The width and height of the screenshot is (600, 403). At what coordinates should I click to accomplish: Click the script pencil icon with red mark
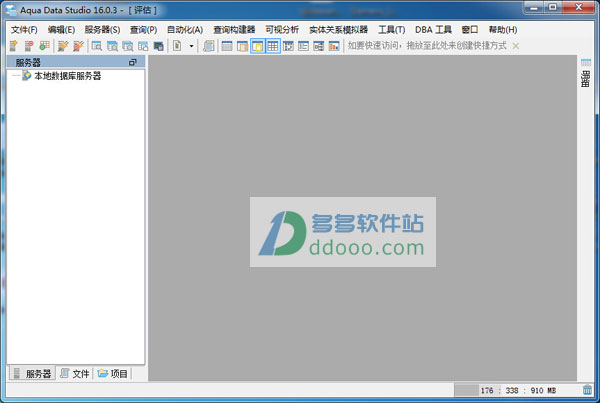78,46
